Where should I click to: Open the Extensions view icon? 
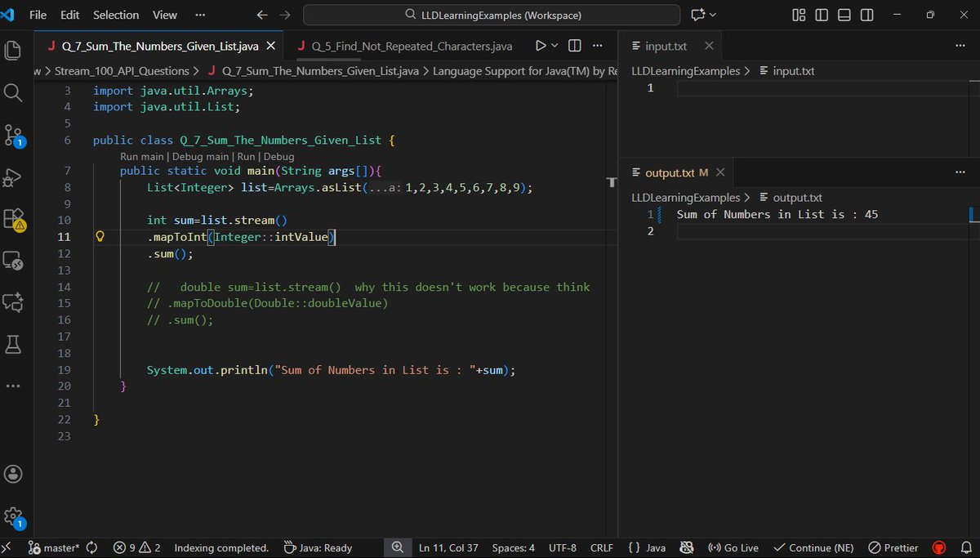click(x=13, y=219)
